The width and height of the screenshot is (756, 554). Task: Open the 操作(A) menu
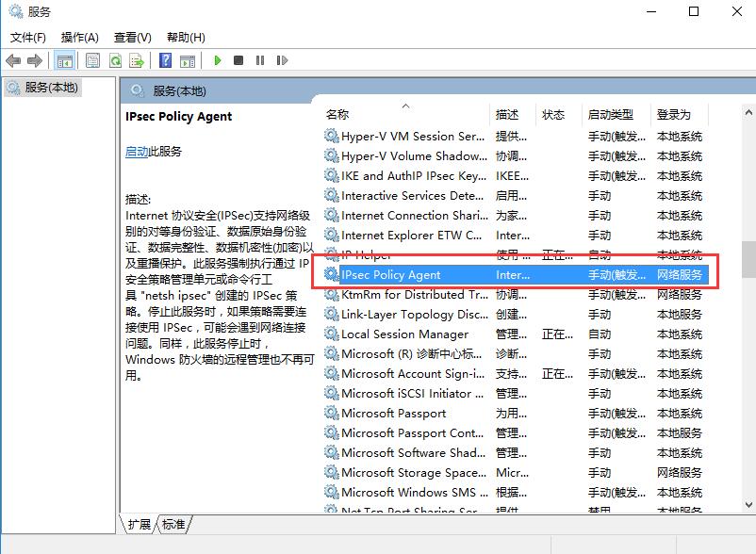[80, 38]
